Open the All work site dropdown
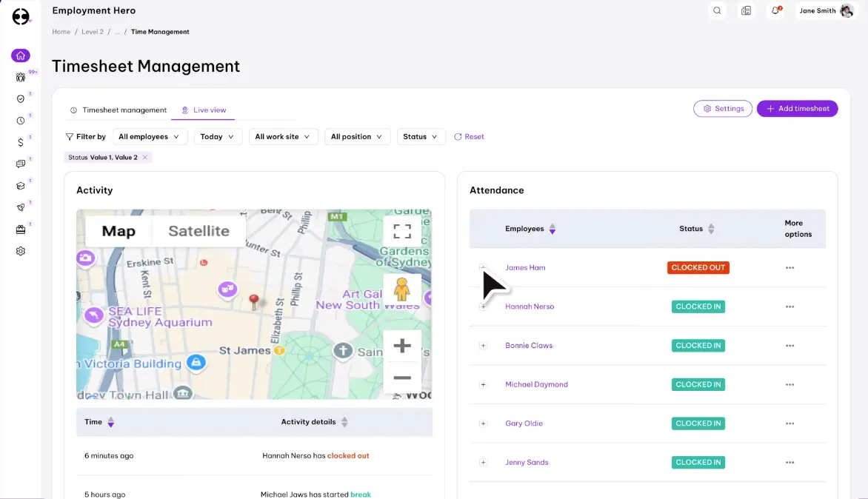 (283, 136)
